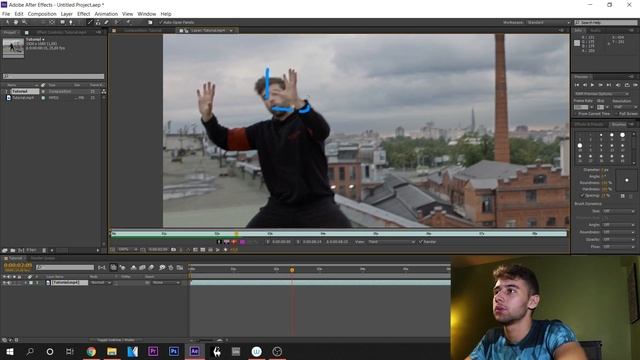Create new composition from Project panel
640x360 pixels.
click(20, 250)
